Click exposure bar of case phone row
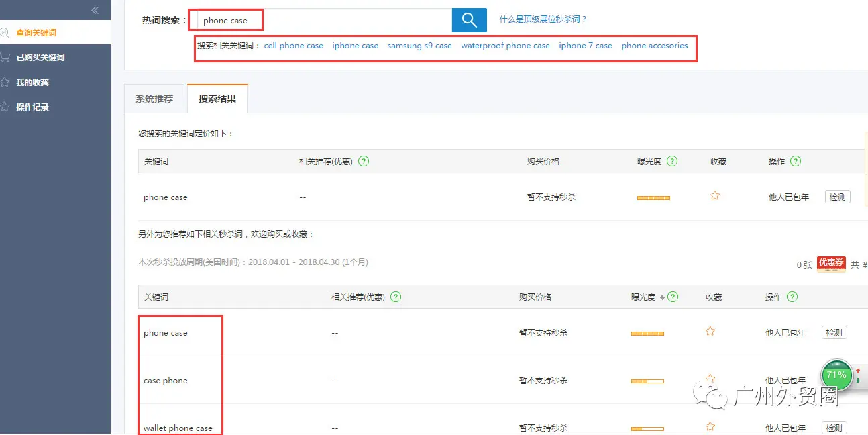Screen dimensions: 868x435 [647, 381]
